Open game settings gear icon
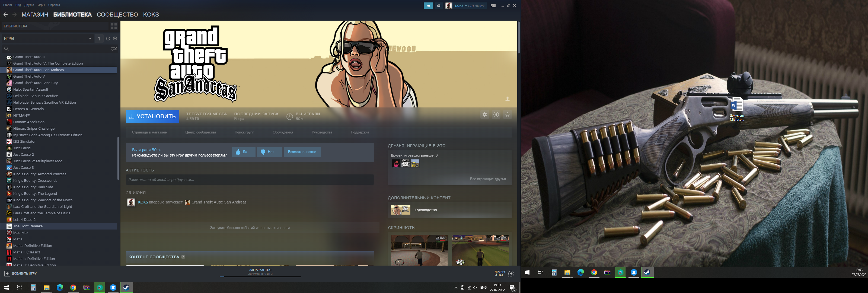The width and height of the screenshot is (868, 293). [x=484, y=115]
